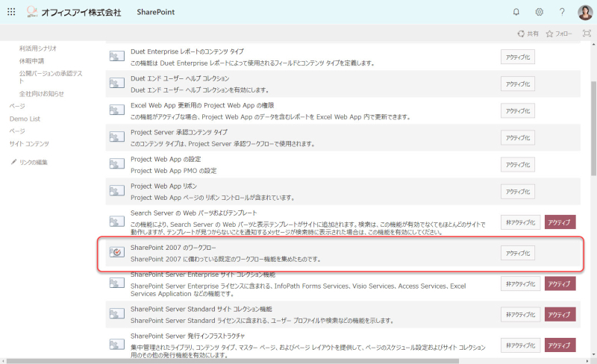Open 休暇申請 in left navigation
Image resolution: width=597 pixels, height=364 pixels.
click(x=31, y=61)
